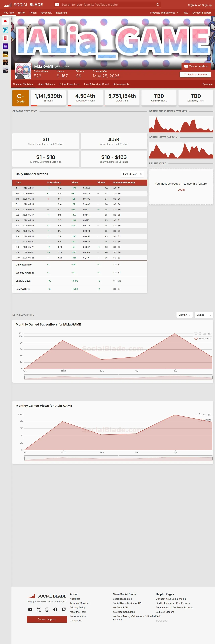
Task: Click the Compare link
Action: [207, 84]
